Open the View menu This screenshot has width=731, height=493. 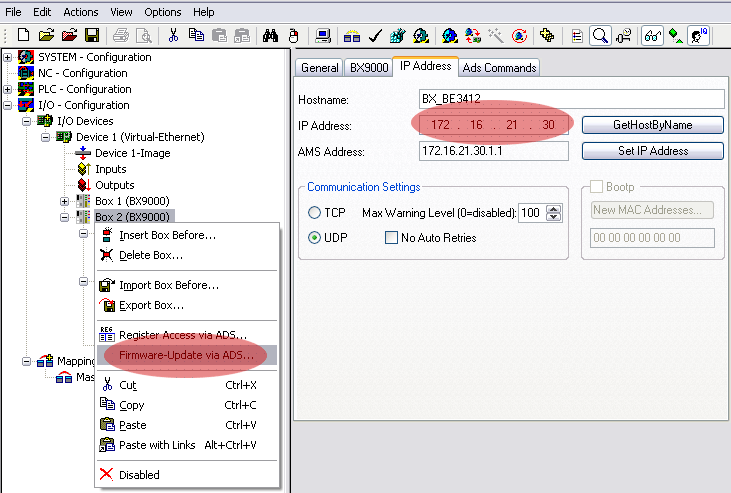[121, 12]
